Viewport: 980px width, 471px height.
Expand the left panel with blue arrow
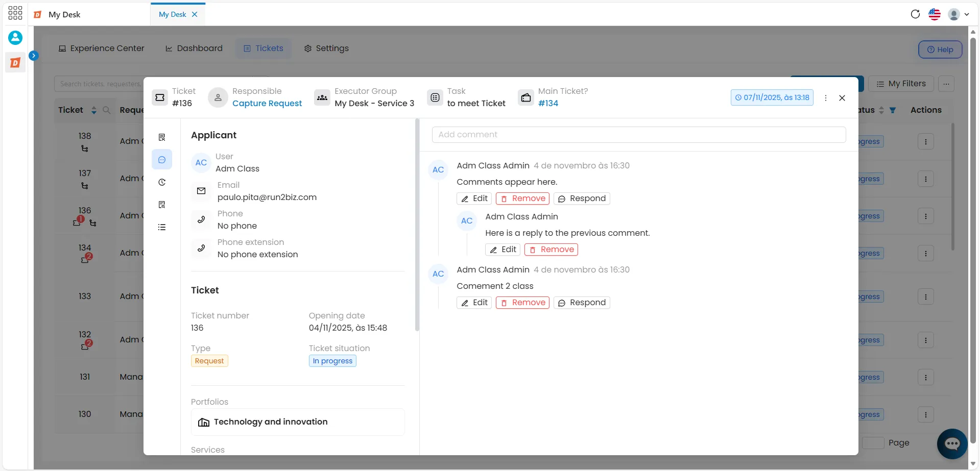(34, 56)
